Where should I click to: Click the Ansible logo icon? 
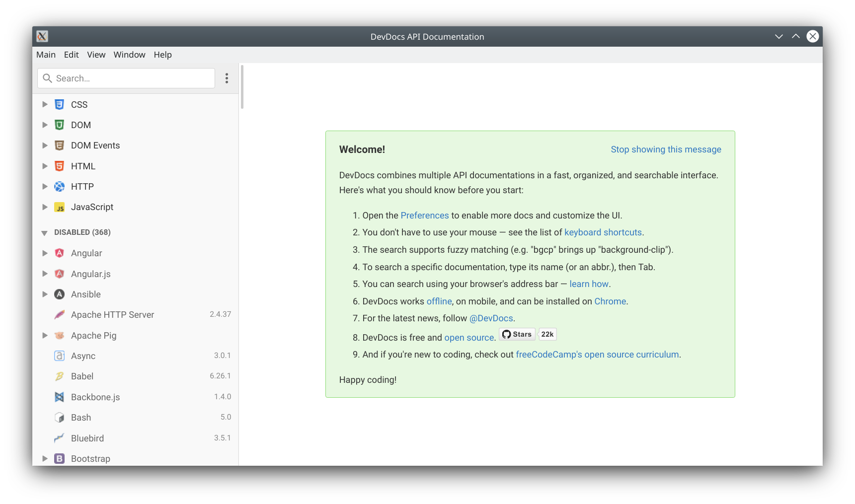[x=59, y=294]
